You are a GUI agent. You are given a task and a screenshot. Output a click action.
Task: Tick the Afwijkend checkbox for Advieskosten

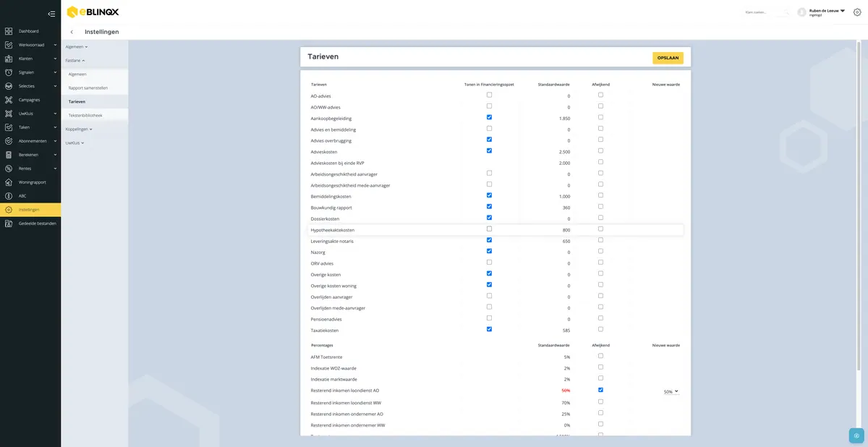click(600, 150)
